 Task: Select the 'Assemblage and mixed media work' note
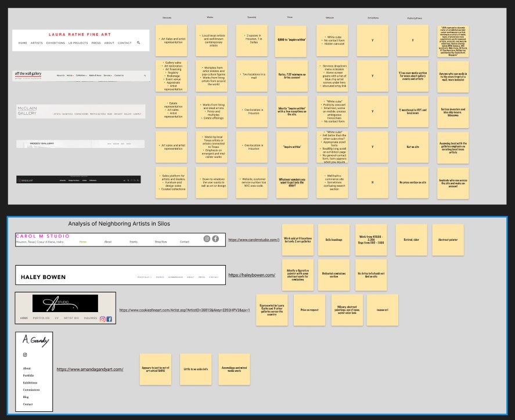[x=234, y=369]
